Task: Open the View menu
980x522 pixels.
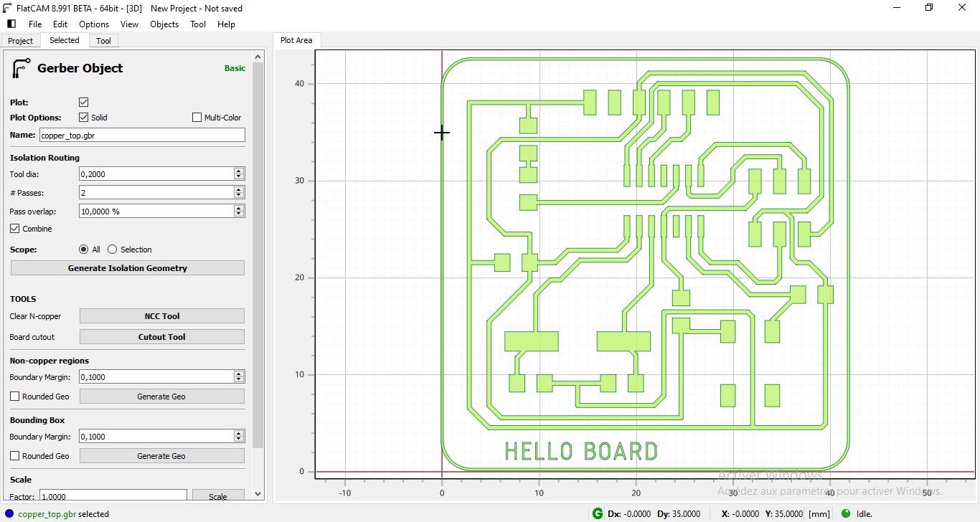Action: point(130,24)
